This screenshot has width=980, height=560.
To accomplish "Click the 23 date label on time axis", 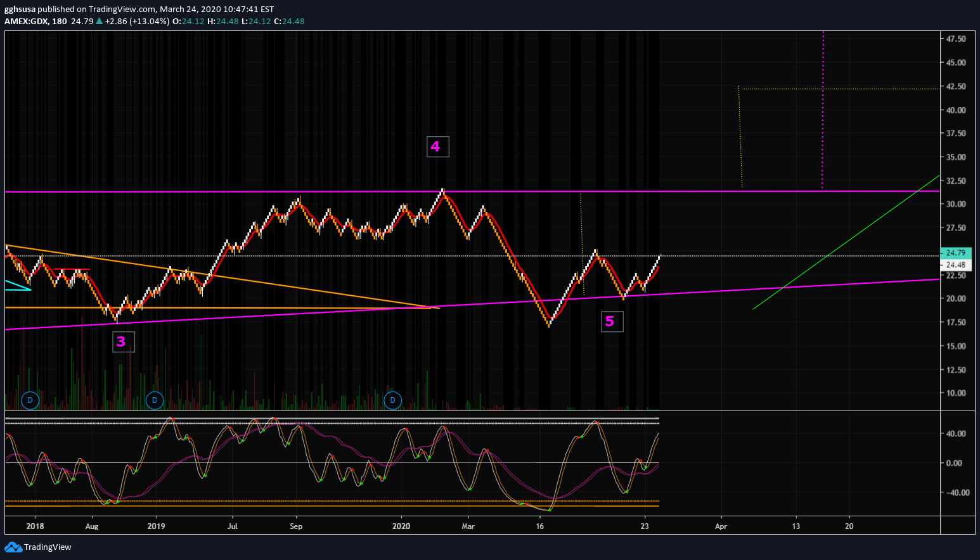I will [x=645, y=526].
